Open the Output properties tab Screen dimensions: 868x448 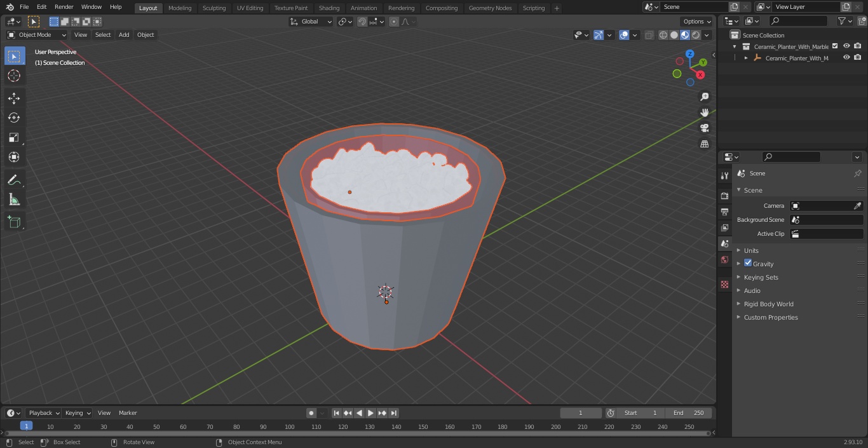coord(724,212)
